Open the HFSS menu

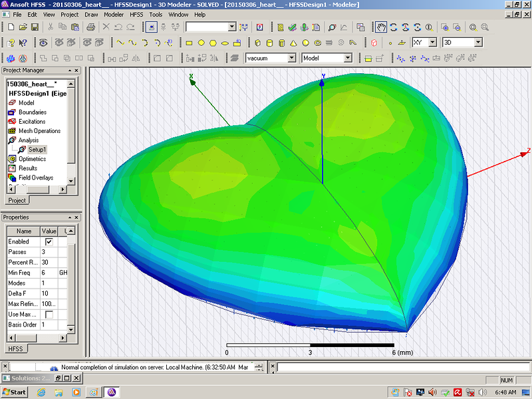point(136,14)
